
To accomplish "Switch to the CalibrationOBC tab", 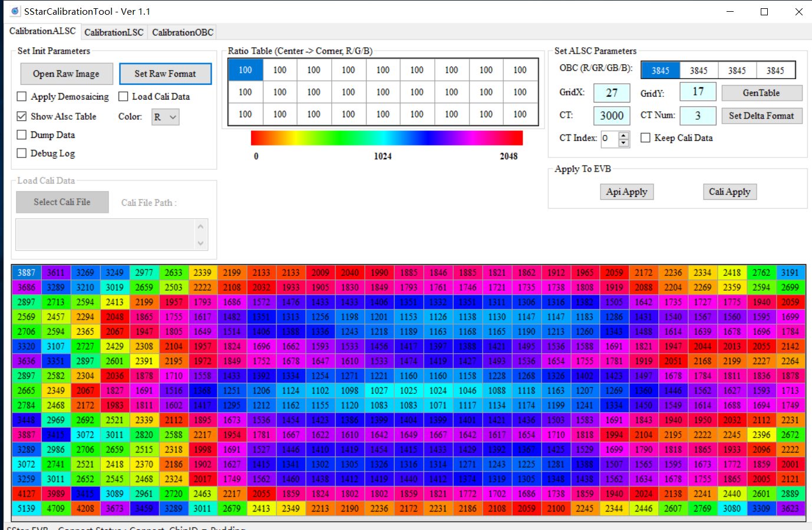I will [x=182, y=32].
